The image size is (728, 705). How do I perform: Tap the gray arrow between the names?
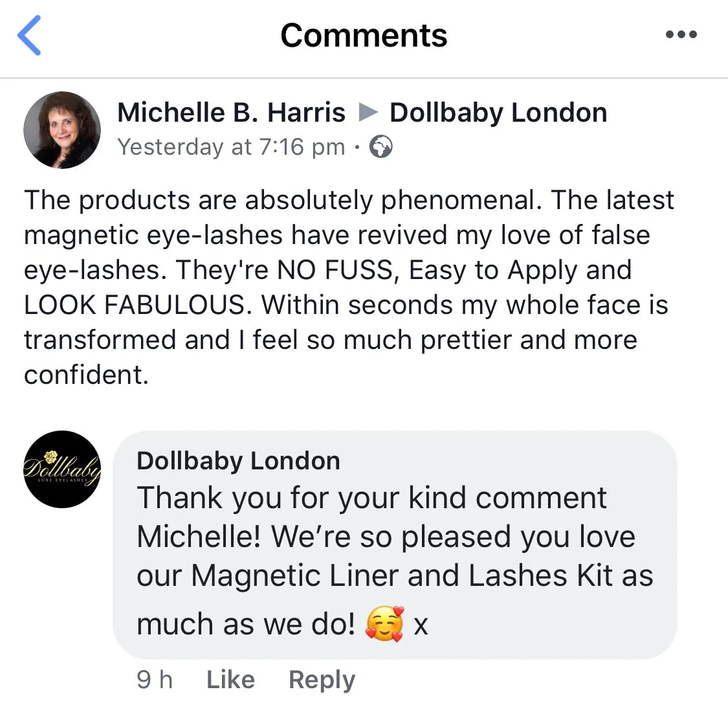368,113
